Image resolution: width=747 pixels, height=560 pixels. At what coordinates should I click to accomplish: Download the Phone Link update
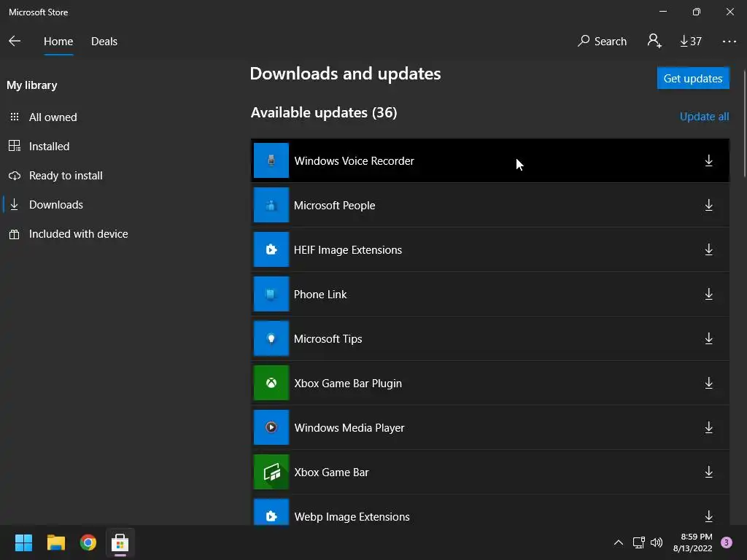(709, 295)
